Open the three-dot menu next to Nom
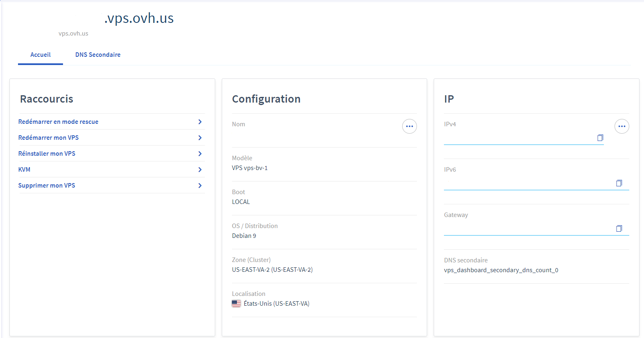 click(410, 126)
